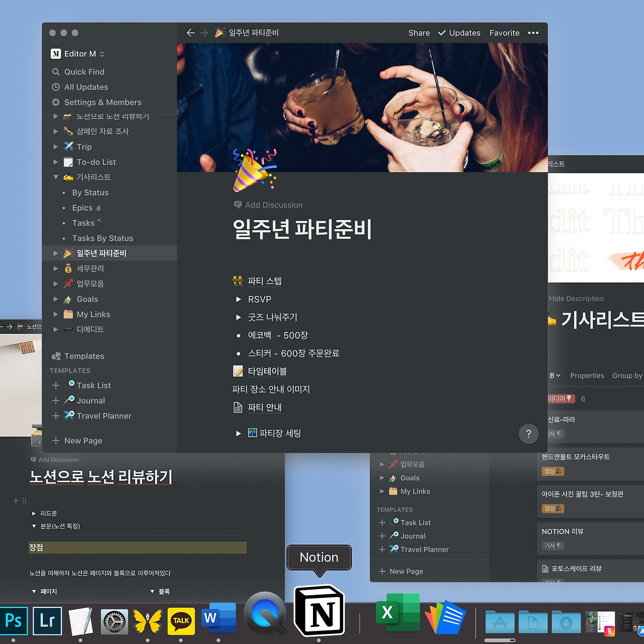The height and width of the screenshot is (644, 644).
Task: Expand the 샴페인 자료 조사 page in the sidebar
Action: tap(56, 131)
